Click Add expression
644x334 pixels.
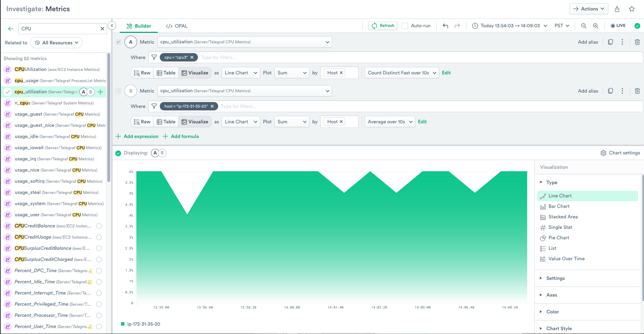tap(137, 136)
